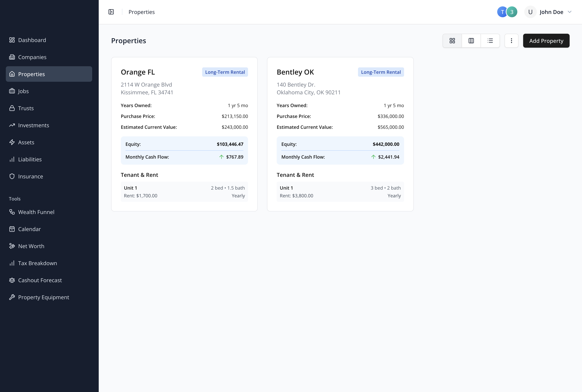Viewport: 582px width, 392px height.
Task: Click Tenant & Rent heading in Orange FL
Action: pos(139,175)
